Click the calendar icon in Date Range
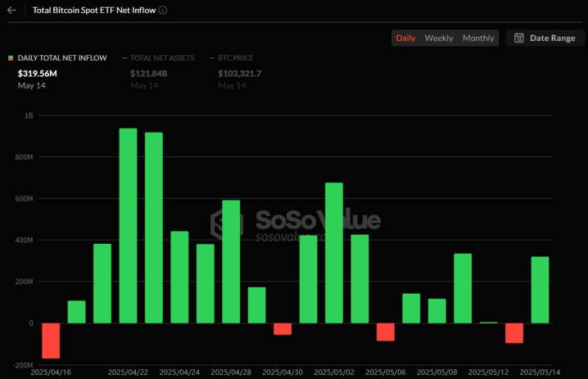Image resolution: width=588 pixels, height=379 pixels. [x=519, y=38]
